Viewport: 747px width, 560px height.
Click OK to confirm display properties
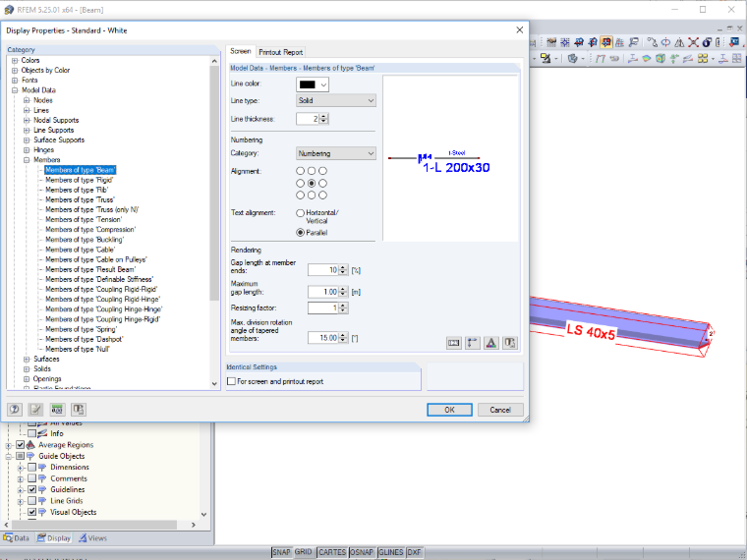coord(449,410)
